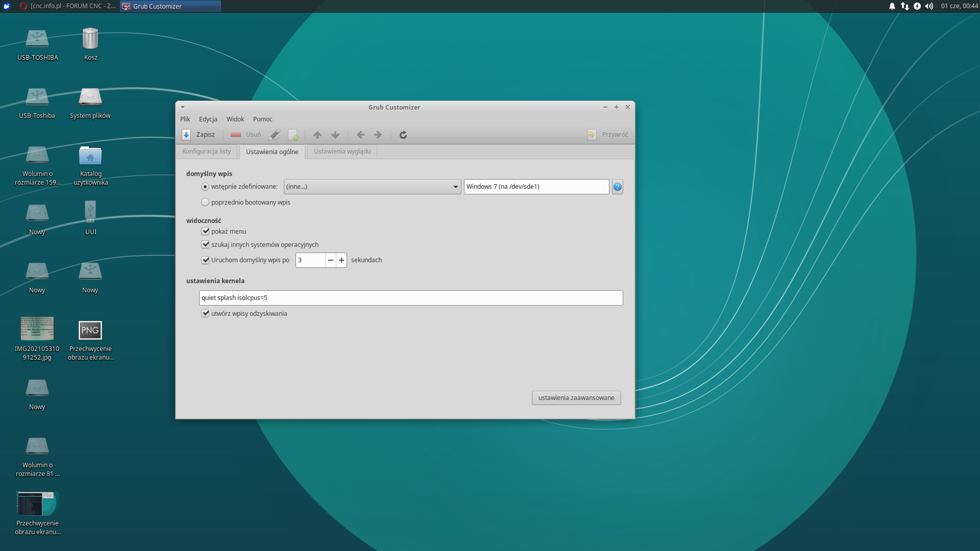Open the volume speaker tray icon
980x551 pixels.
click(x=929, y=6)
